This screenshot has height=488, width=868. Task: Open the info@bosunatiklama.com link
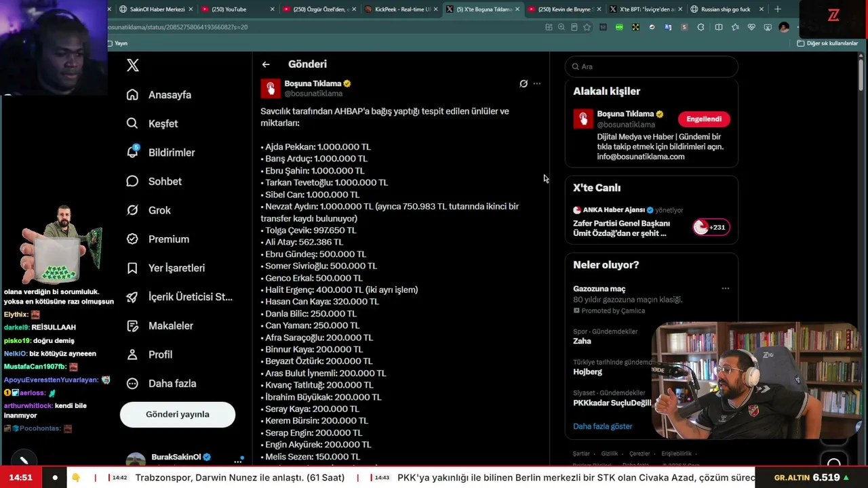click(x=641, y=157)
